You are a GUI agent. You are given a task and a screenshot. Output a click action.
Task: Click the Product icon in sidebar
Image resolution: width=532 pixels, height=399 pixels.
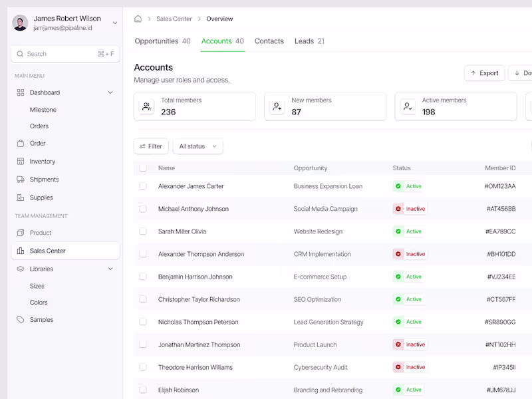point(21,233)
